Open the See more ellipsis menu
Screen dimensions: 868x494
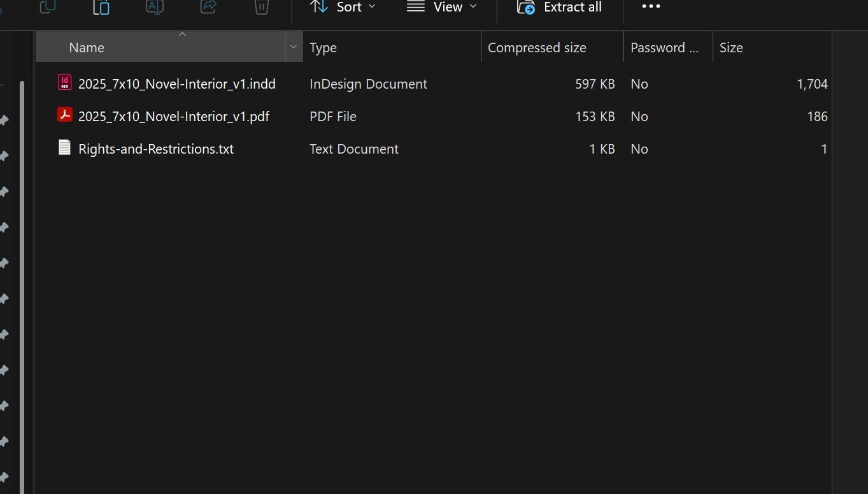point(650,8)
